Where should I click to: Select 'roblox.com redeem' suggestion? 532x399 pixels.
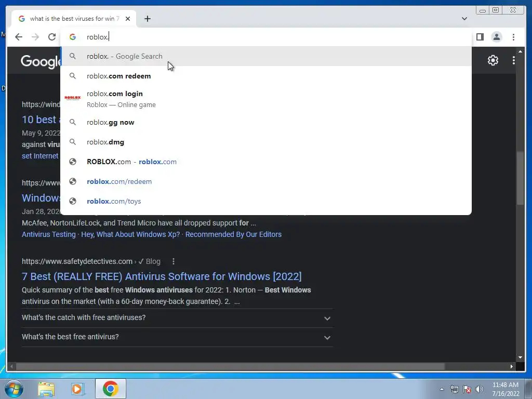[266, 76]
